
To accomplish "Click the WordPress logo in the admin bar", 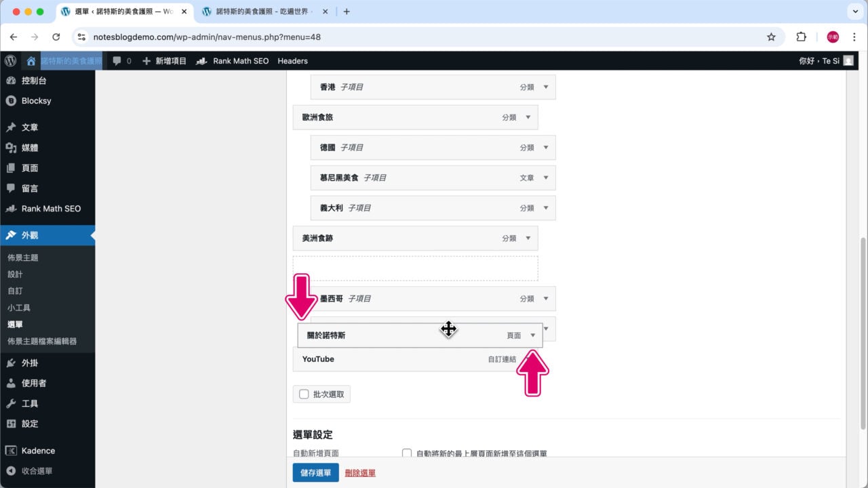I will coord(10,60).
